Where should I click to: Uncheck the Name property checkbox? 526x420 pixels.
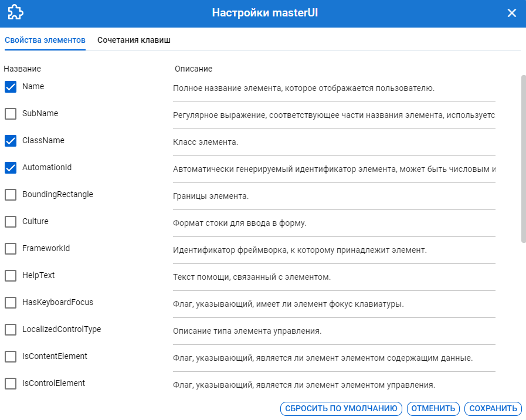click(x=11, y=87)
